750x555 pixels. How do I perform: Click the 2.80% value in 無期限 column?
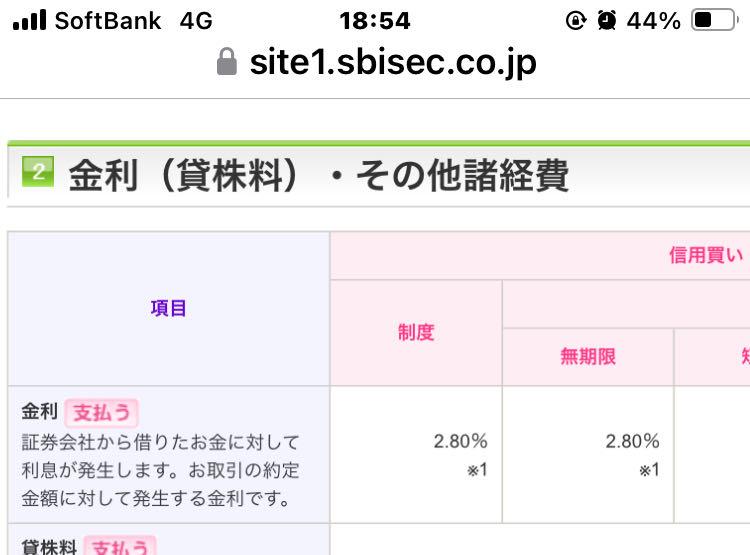pyautogui.click(x=632, y=441)
